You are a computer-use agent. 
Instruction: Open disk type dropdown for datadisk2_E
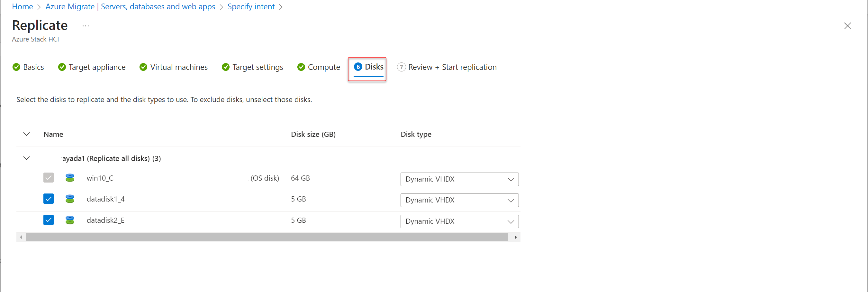click(459, 221)
